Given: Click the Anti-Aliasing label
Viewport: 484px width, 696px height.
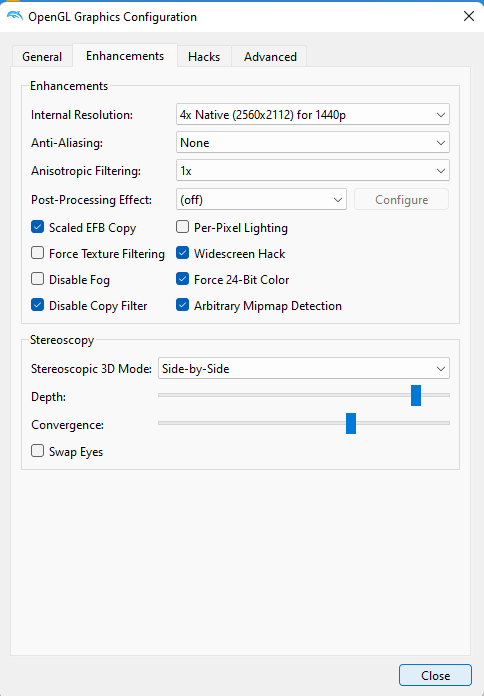Looking at the screenshot, I should point(67,142).
